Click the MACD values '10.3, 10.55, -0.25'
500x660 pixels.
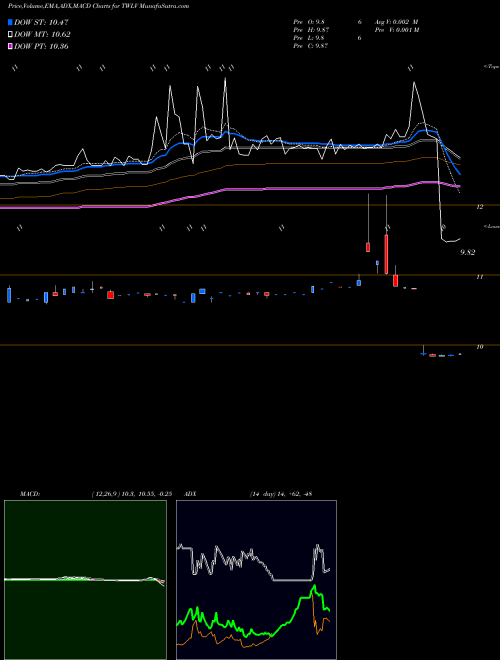tap(146, 494)
